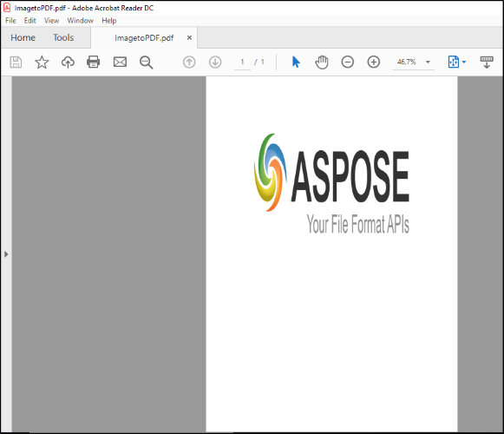Open the Find text magnifier icon
This screenshot has height=434, width=504.
(147, 62)
